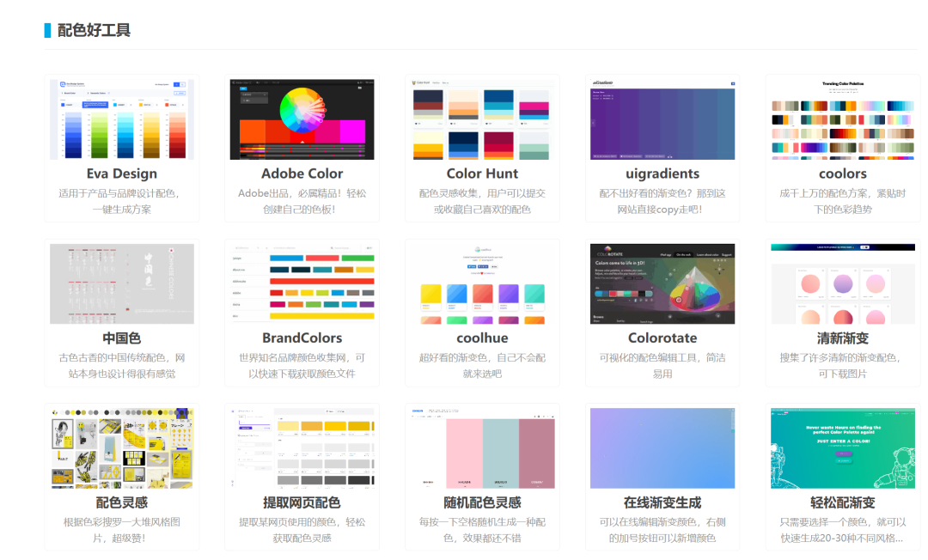The image size is (928, 560).
Task: Click the uigradients title link
Action: coord(662,173)
